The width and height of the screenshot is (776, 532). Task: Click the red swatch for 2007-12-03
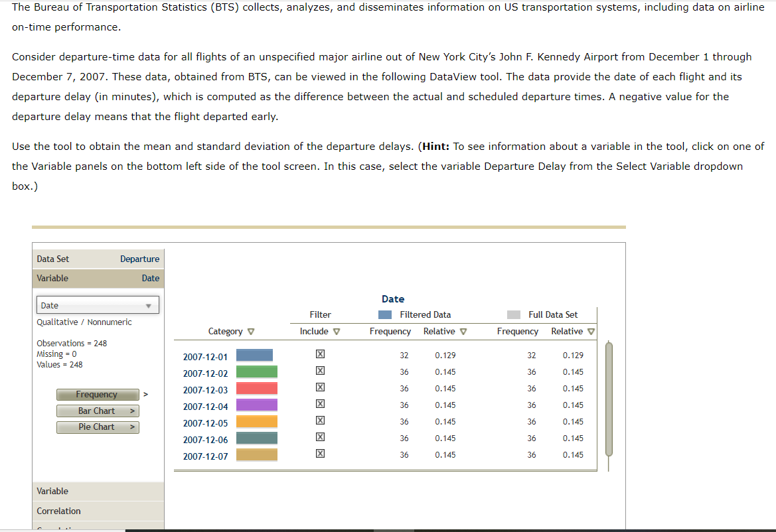[256, 387]
